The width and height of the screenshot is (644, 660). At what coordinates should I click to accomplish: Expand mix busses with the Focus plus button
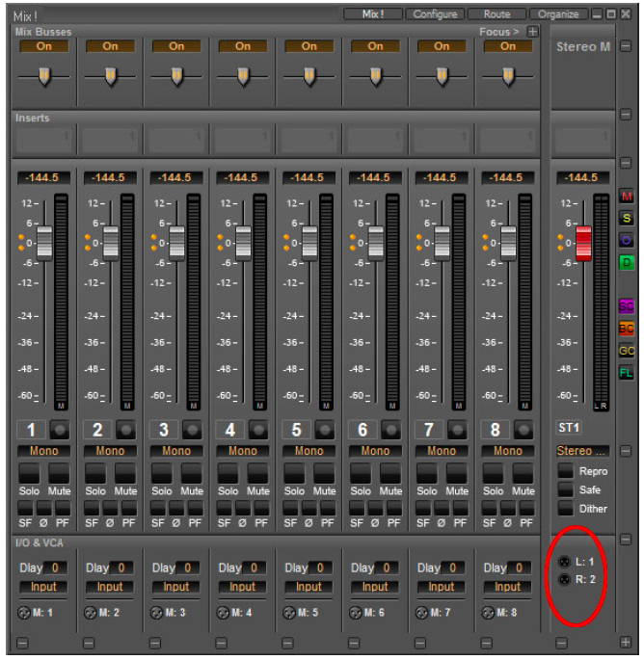(x=532, y=32)
